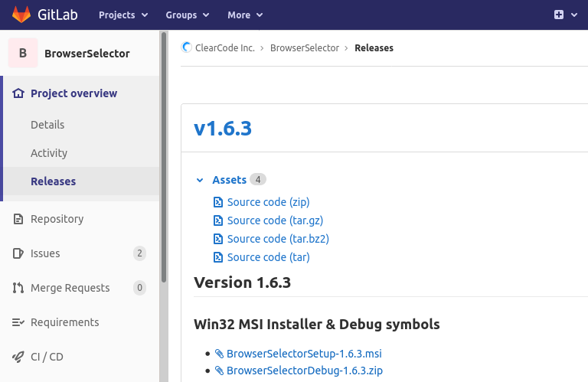
Task: Click the Repository file icon
Action: click(x=18, y=219)
